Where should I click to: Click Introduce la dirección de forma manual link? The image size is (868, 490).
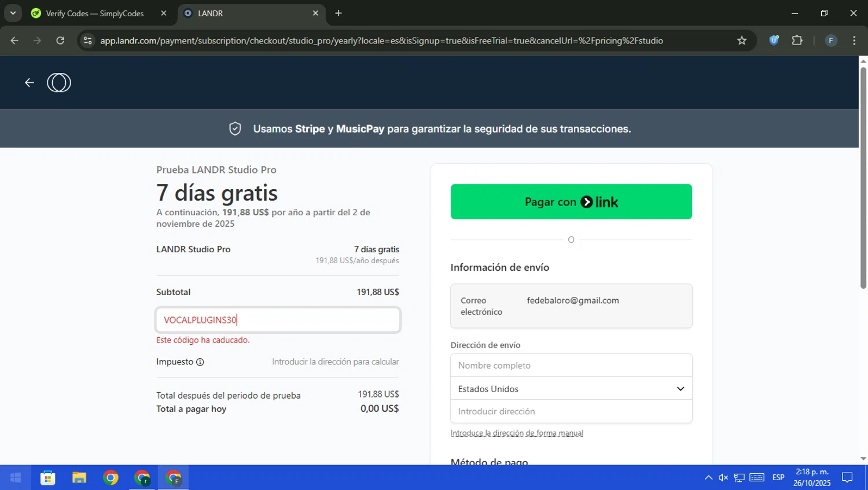click(x=517, y=433)
